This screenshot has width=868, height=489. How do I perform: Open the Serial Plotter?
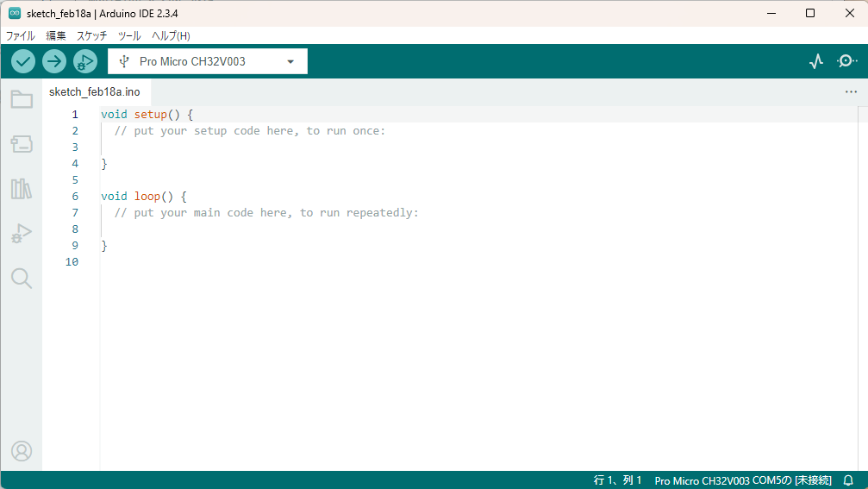tap(815, 61)
